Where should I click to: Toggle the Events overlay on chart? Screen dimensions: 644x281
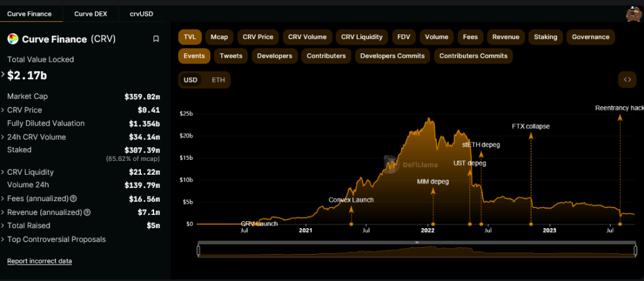pyautogui.click(x=194, y=56)
